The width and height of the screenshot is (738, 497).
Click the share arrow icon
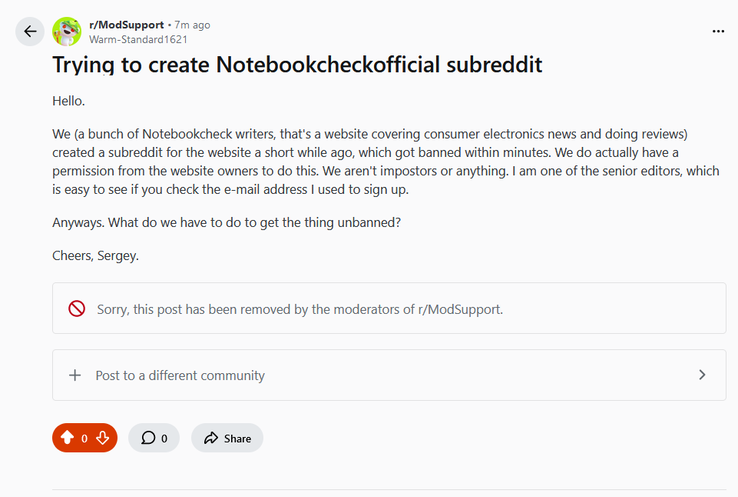[x=211, y=438]
